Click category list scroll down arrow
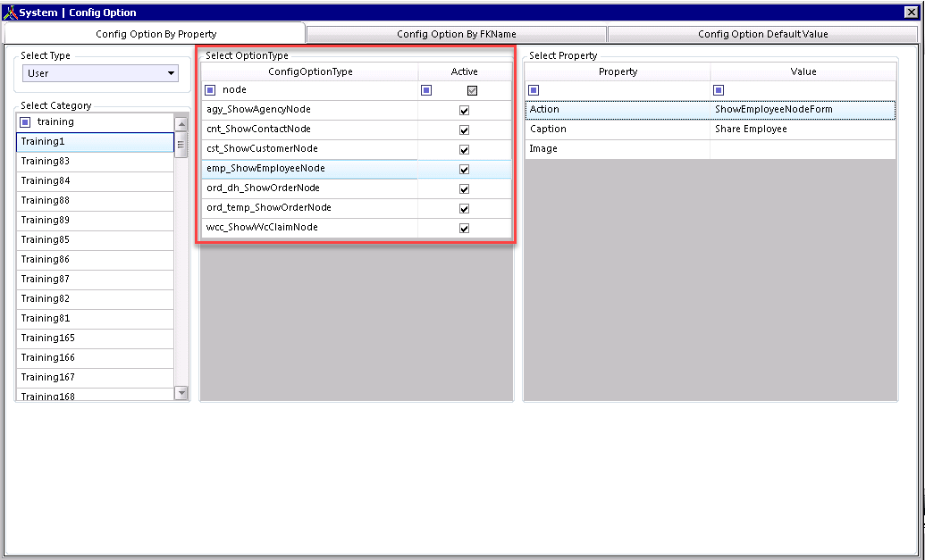 [x=181, y=393]
